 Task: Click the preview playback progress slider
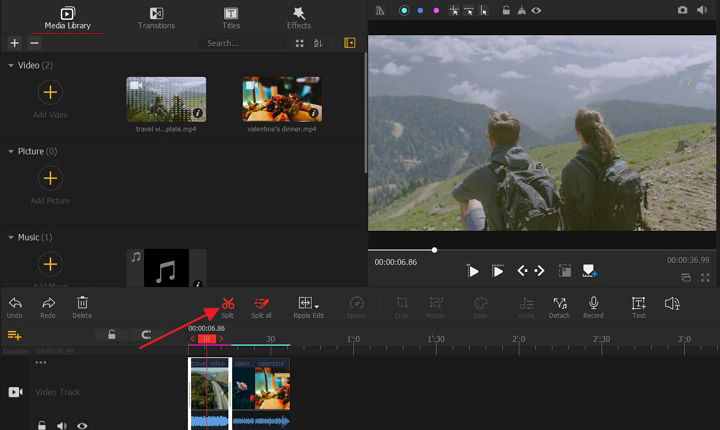[434, 250]
